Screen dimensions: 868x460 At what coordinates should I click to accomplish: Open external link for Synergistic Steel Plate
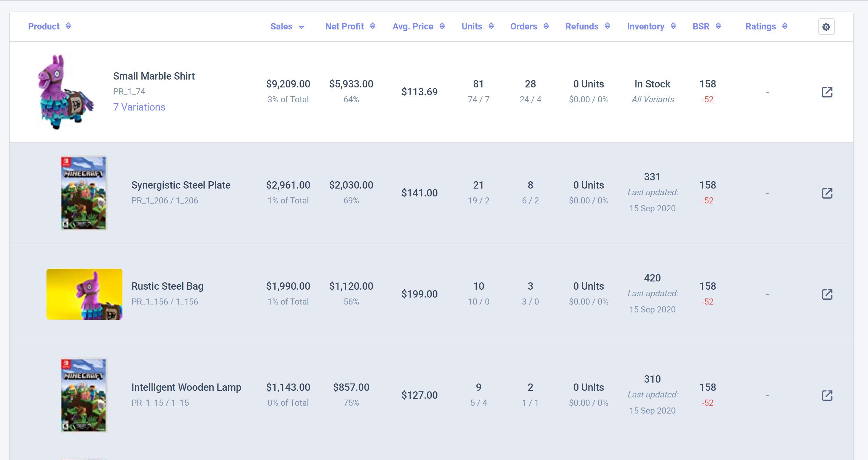click(x=827, y=193)
